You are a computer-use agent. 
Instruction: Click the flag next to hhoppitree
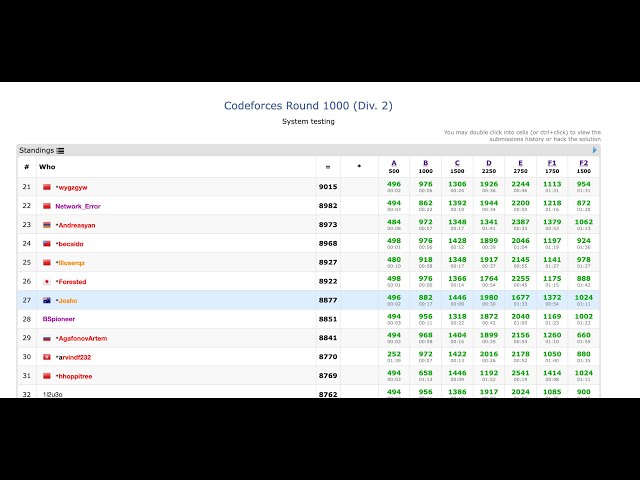pyautogui.click(x=47, y=376)
